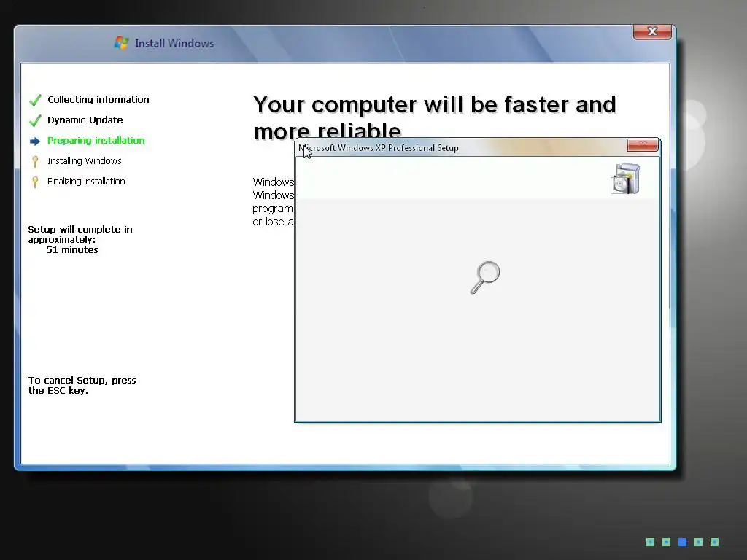Click the 'Install Windows' title text
This screenshot has height=560, width=747.
coord(174,43)
